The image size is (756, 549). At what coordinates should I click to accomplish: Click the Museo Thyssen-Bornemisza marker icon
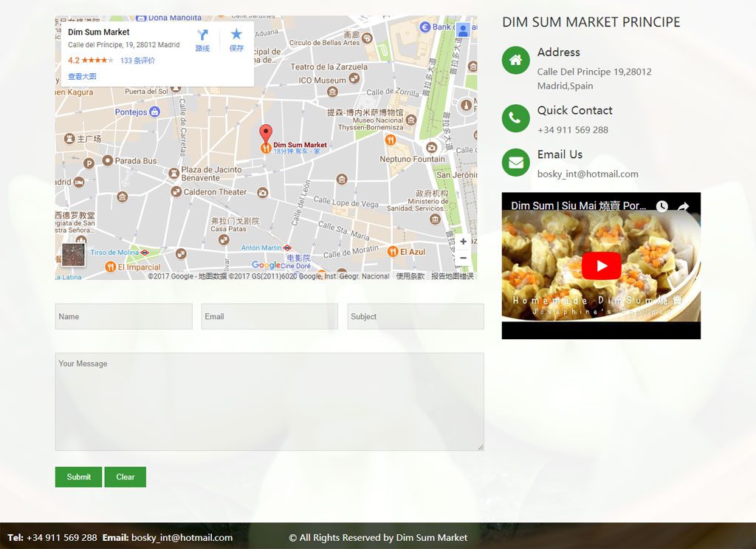click(410, 120)
